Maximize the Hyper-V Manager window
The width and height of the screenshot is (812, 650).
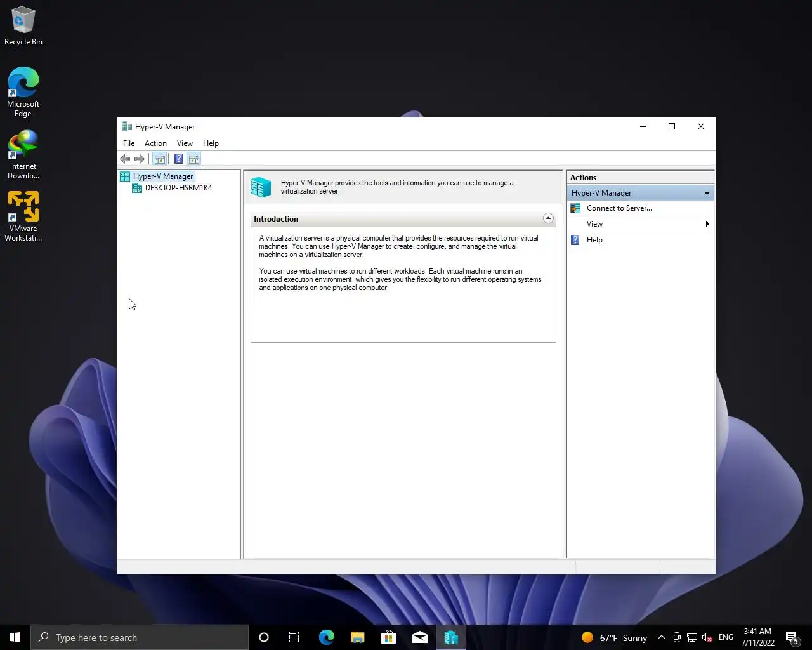coord(672,126)
